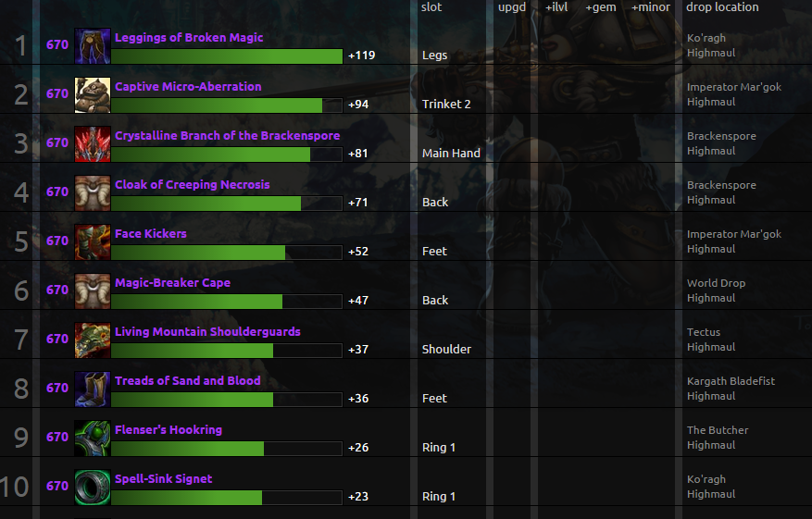
Task: Sort by the drop location column header
Action: [x=722, y=7]
